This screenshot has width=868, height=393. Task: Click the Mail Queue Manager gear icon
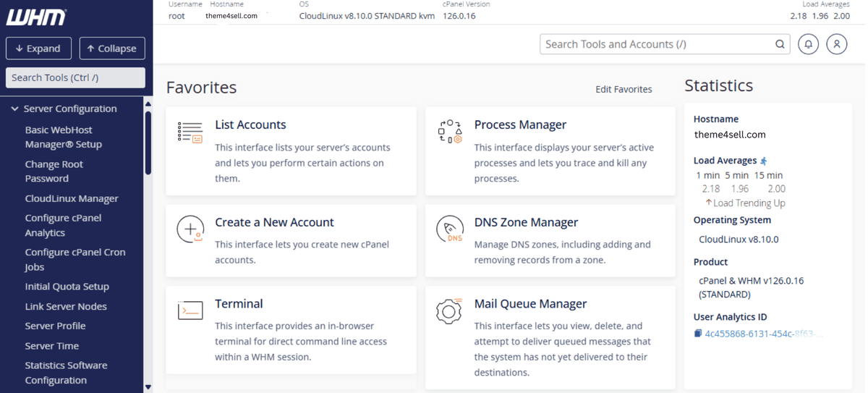click(449, 311)
